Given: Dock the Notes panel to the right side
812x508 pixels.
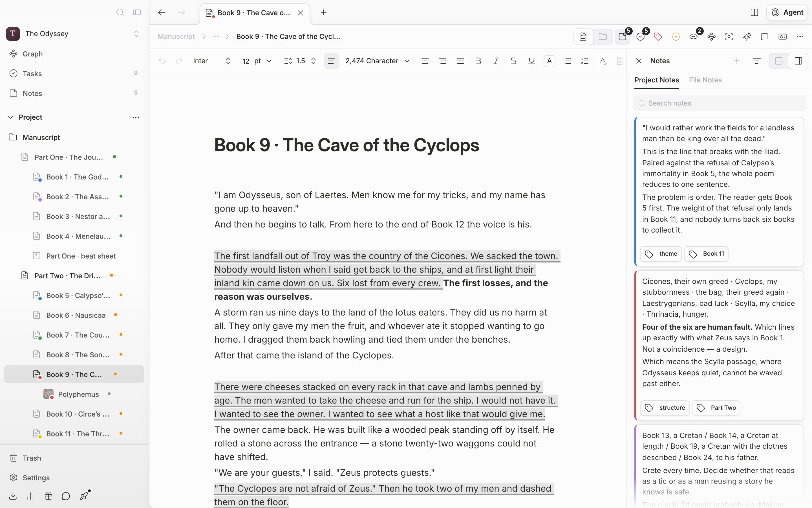Looking at the screenshot, I should [x=798, y=61].
